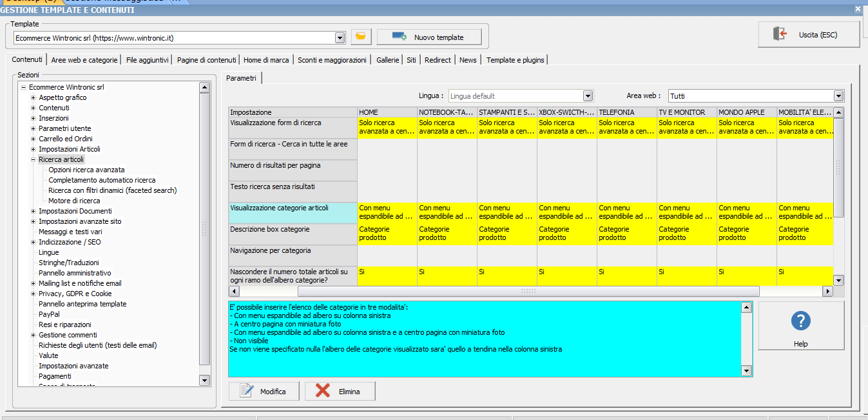Collapse the Ecommerce Wintronic srl root node
Image resolution: width=868 pixels, height=420 pixels.
tap(23, 87)
